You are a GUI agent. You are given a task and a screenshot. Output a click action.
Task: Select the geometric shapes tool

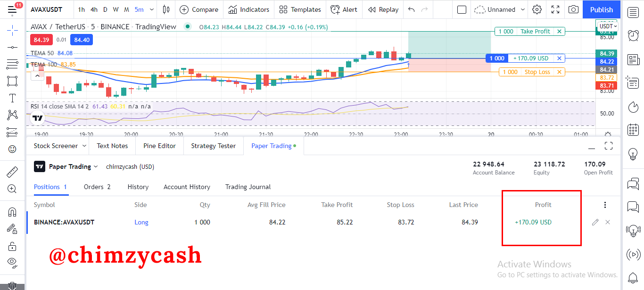[x=12, y=81]
